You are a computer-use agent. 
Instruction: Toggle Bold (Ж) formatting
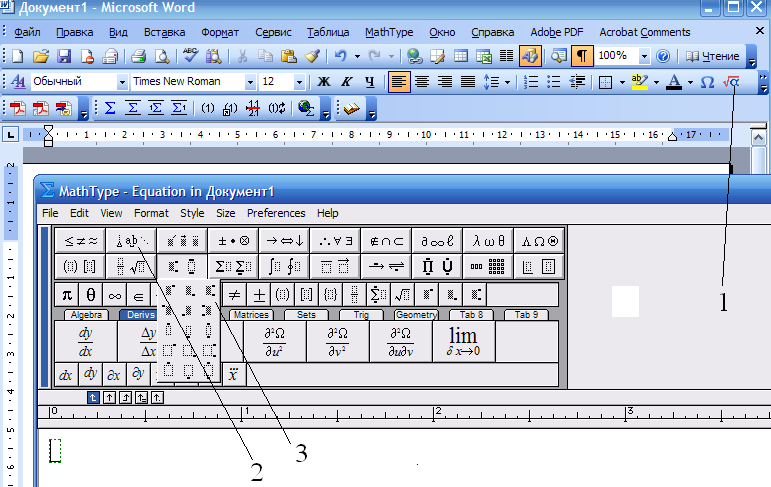pyautogui.click(x=324, y=82)
